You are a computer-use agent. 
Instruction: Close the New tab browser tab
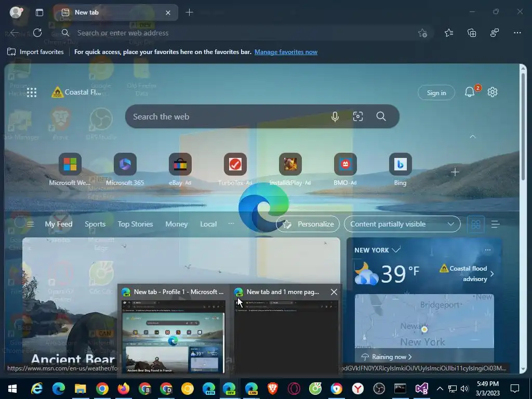pos(168,12)
